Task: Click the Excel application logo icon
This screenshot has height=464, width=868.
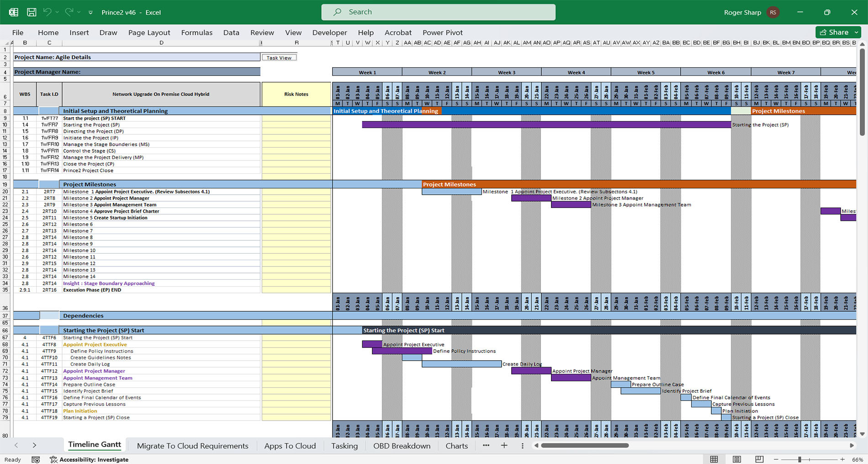Action: [x=14, y=12]
